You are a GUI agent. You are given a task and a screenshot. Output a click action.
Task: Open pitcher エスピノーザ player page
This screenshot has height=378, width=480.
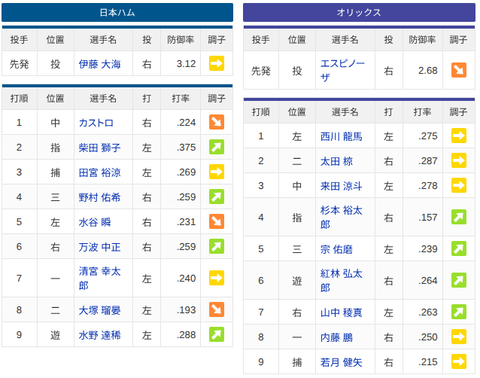tap(342, 70)
